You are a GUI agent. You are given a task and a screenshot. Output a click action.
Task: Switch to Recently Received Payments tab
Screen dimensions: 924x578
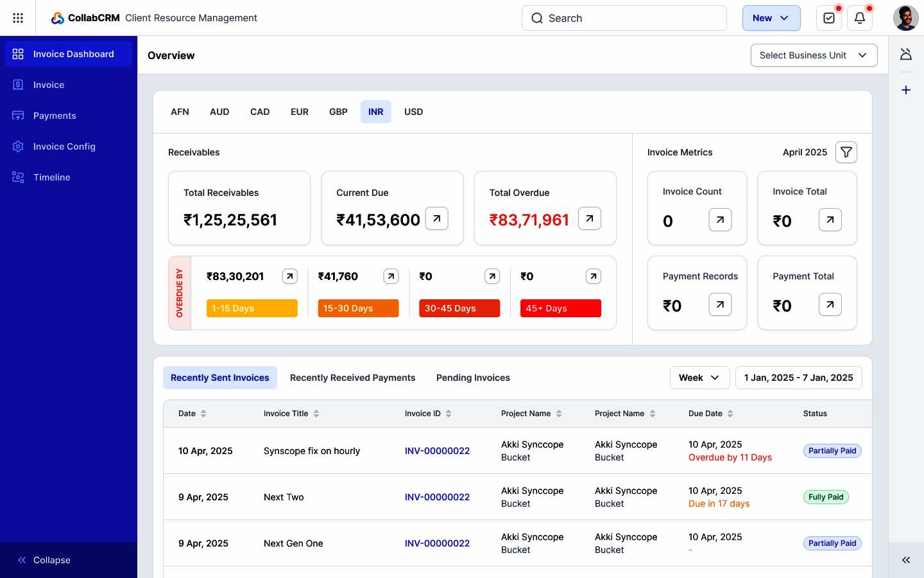[352, 378]
